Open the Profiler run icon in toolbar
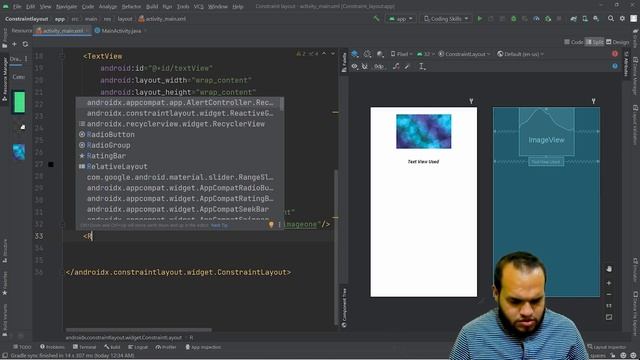The height and width of the screenshot is (360, 640). click(x=536, y=19)
